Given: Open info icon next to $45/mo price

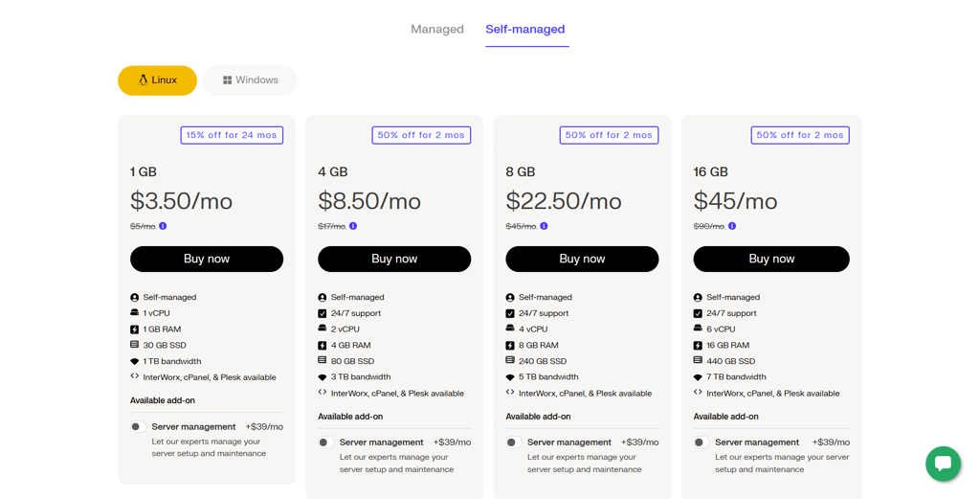Looking at the screenshot, I should point(544,226).
